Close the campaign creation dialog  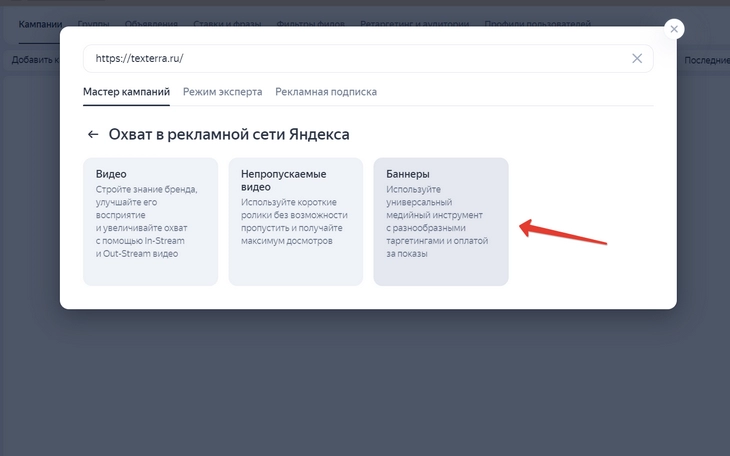[x=674, y=29]
